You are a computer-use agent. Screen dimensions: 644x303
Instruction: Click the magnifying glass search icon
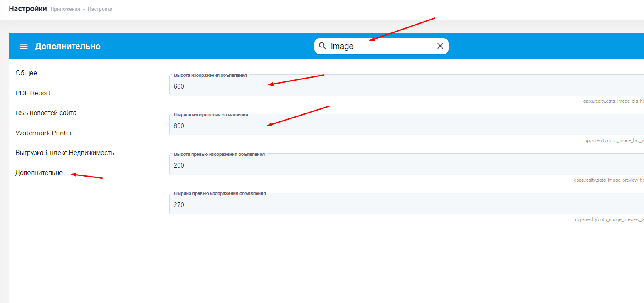tap(322, 46)
